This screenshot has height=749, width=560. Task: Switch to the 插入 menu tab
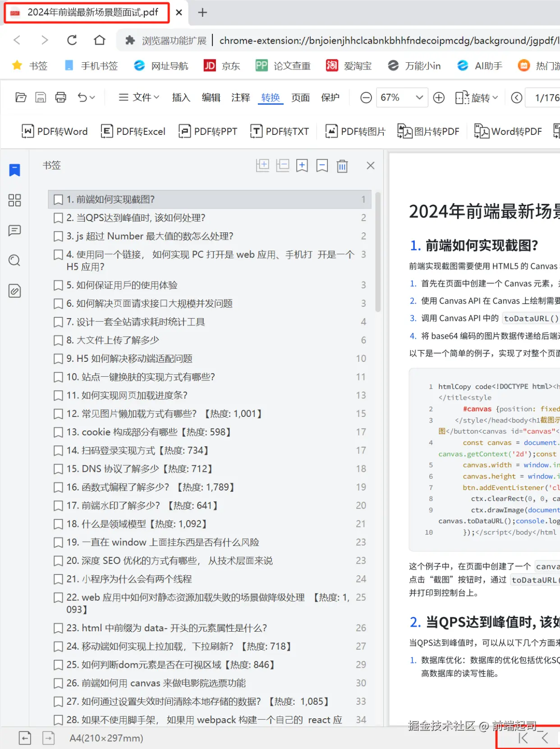click(x=181, y=97)
